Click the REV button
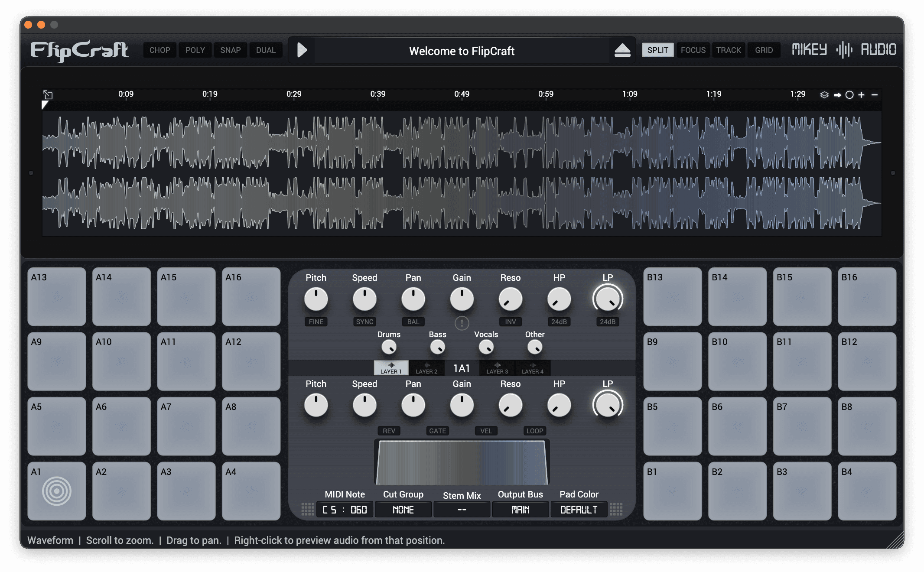Screen dimensions: 924x572 click(x=389, y=431)
